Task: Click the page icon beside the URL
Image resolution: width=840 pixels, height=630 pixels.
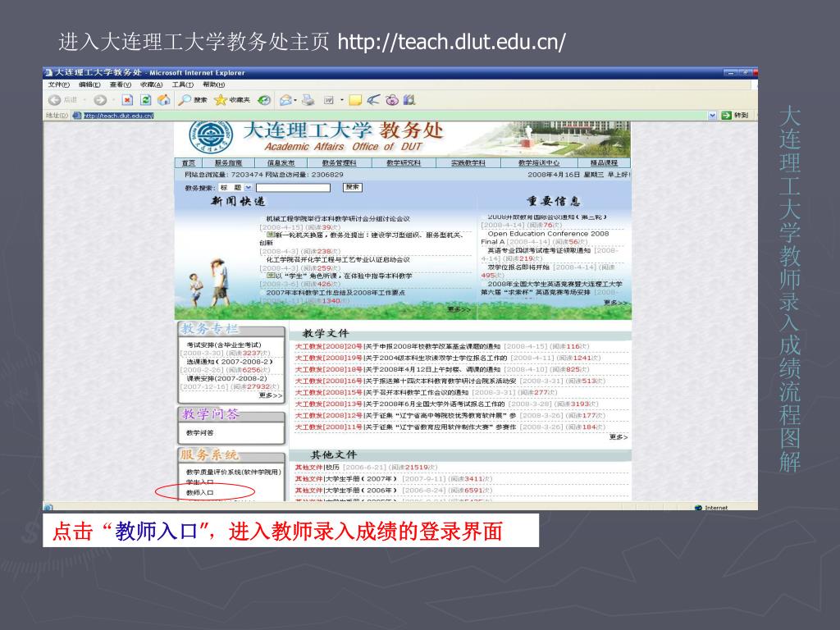Action: coord(76,115)
